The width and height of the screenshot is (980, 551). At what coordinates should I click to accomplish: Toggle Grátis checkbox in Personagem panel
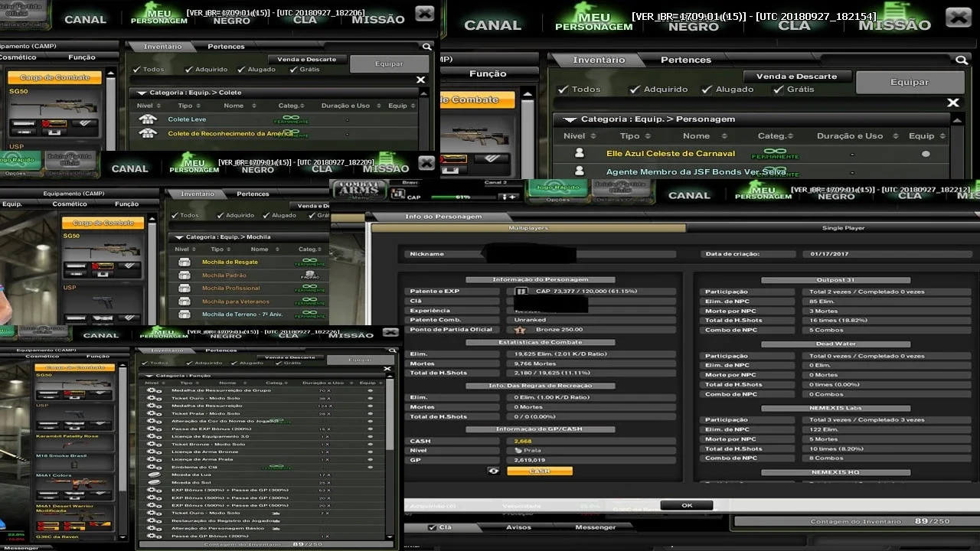[778, 90]
